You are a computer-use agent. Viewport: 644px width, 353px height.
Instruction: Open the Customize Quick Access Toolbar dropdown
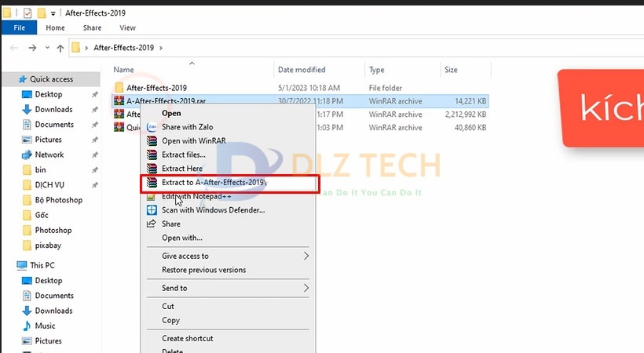53,13
